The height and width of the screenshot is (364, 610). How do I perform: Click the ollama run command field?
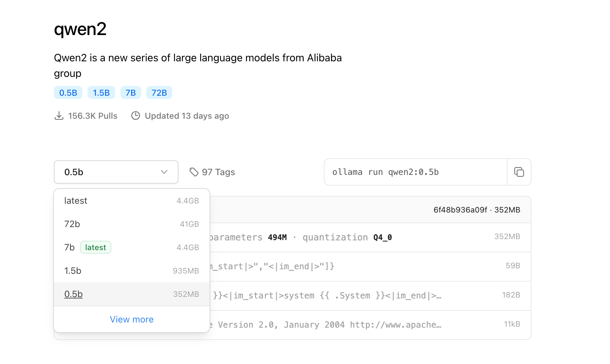[415, 172]
